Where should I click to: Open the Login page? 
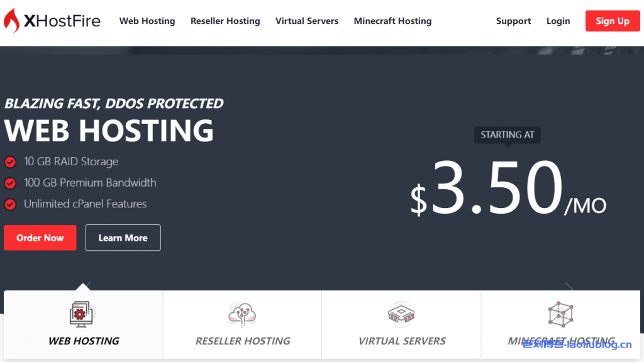point(558,21)
